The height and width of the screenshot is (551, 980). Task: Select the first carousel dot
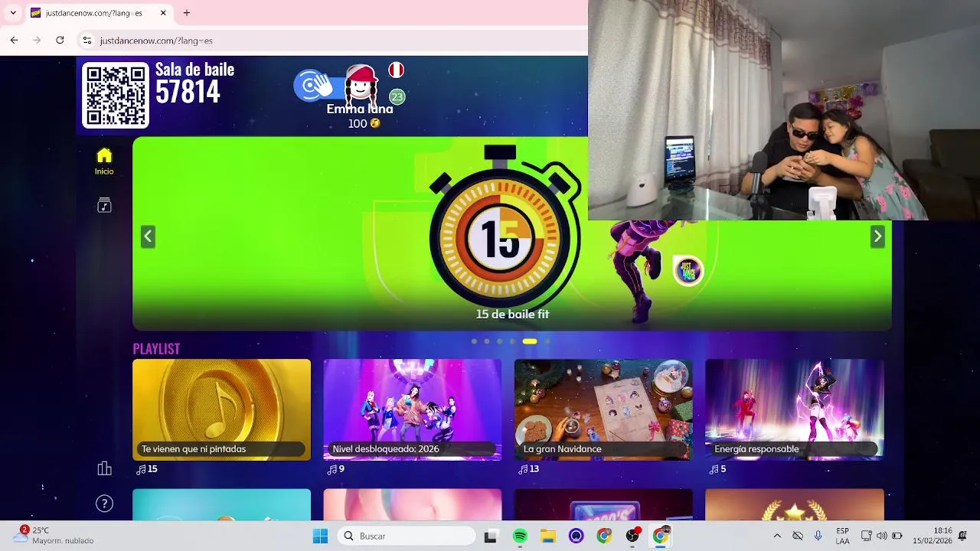pyautogui.click(x=474, y=341)
